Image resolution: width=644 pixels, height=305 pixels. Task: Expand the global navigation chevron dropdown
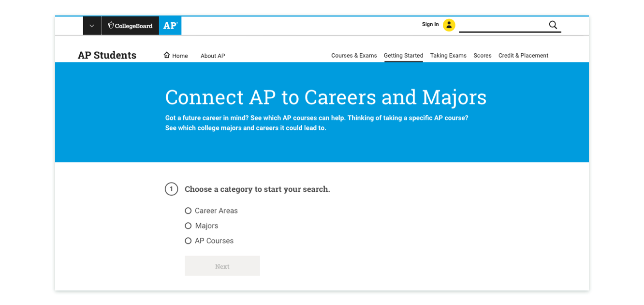(92, 26)
